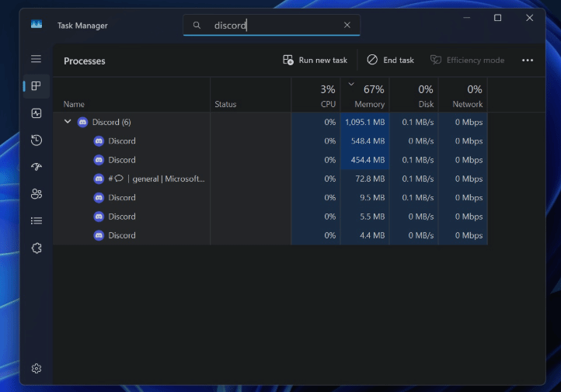Open the three-dot more options menu
This screenshot has height=392, width=561.
(528, 60)
